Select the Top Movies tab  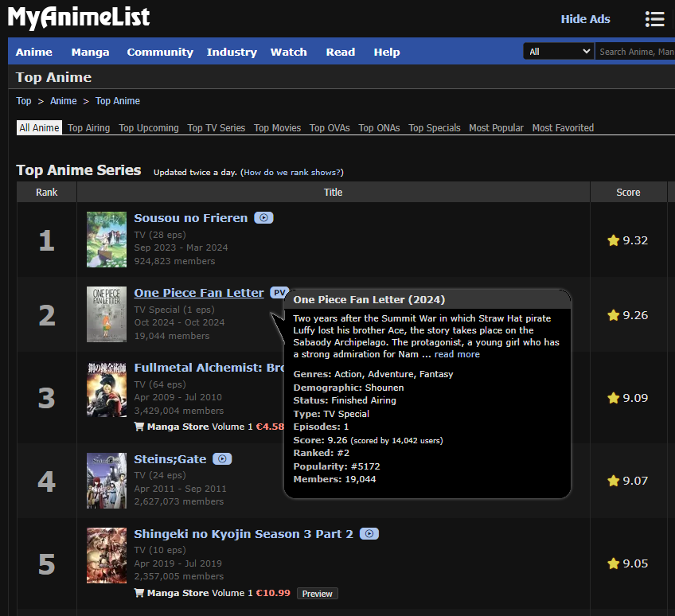coord(277,128)
